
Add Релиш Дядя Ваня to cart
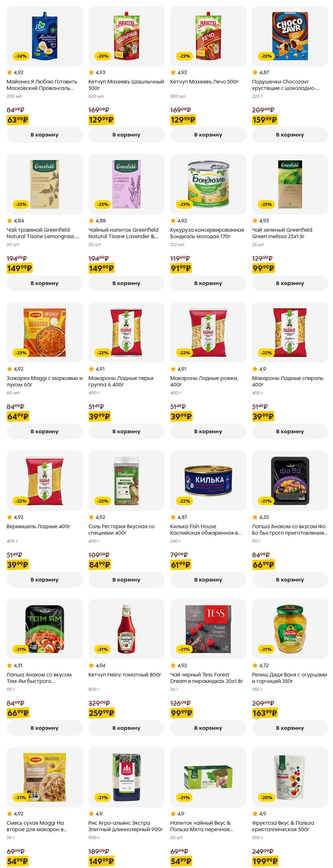[289, 728]
